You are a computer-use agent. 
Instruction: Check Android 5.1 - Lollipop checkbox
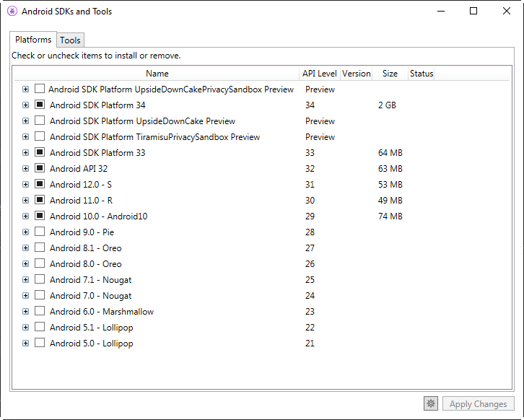point(40,327)
